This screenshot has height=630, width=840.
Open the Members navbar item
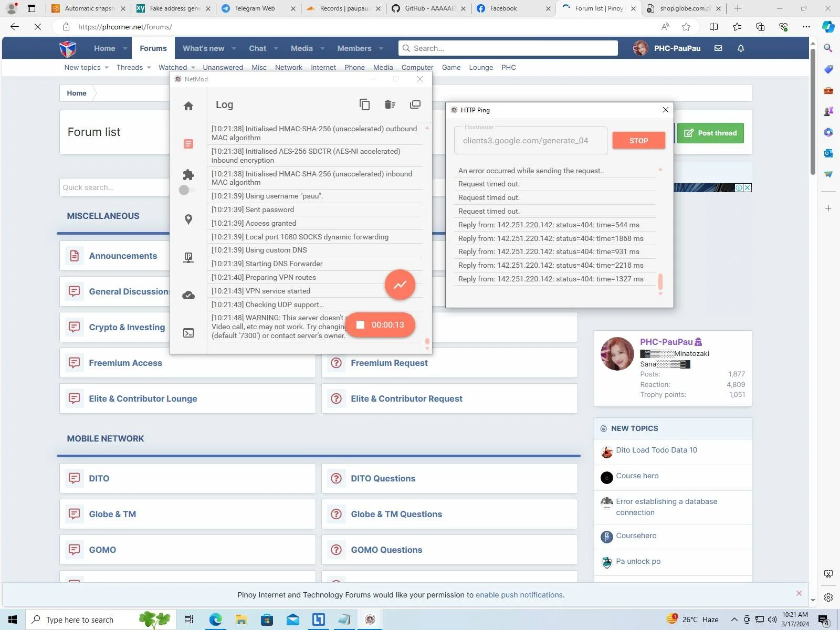[354, 48]
